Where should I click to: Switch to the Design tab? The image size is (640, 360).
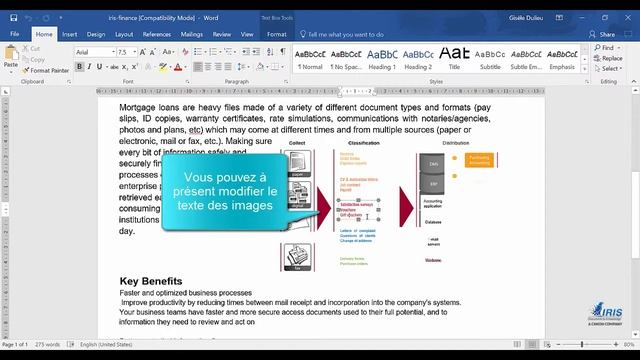coord(96,34)
